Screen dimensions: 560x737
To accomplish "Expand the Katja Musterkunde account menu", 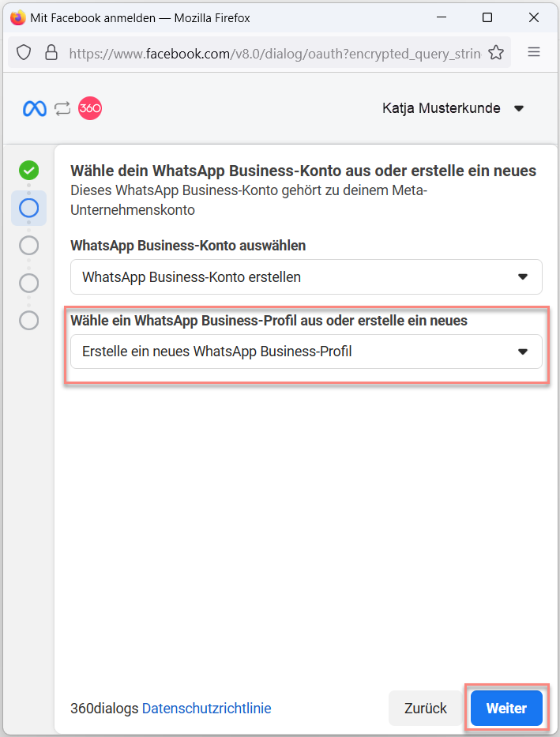I will (x=453, y=108).
